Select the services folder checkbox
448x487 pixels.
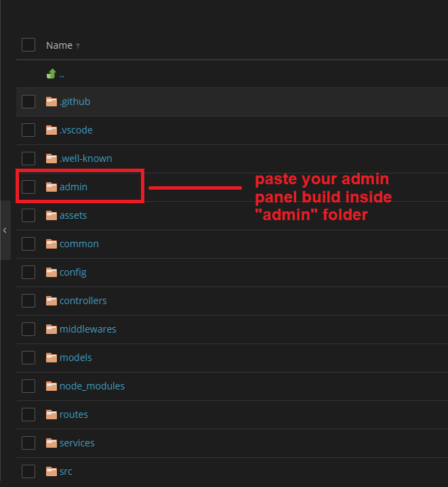[28, 443]
